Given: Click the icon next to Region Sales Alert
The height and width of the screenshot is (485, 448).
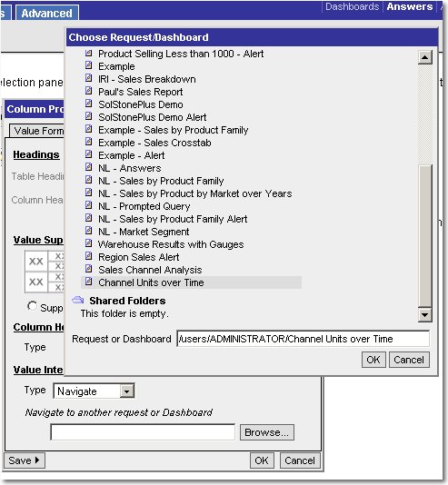Looking at the screenshot, I should [x=88, y=256].
